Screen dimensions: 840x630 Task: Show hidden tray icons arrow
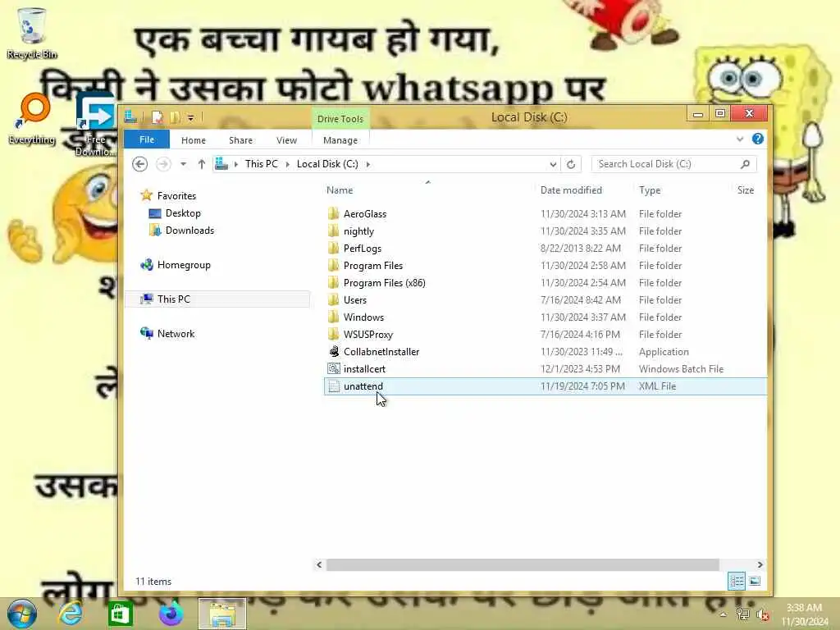[x=723, y=614]
